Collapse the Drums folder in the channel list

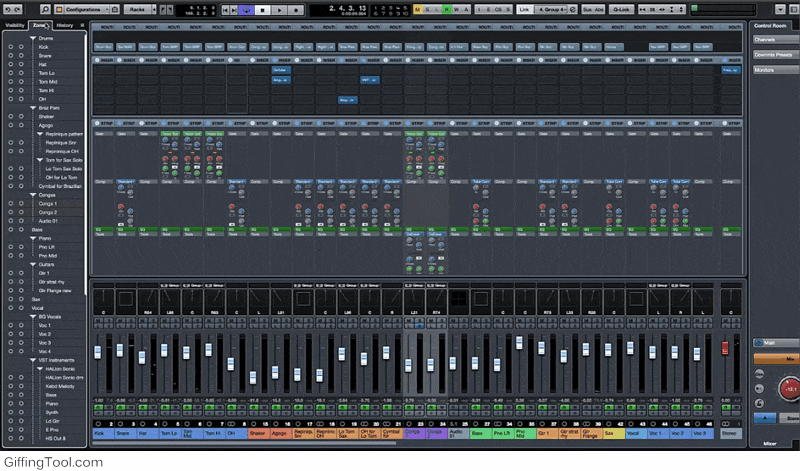click(33, 38)
